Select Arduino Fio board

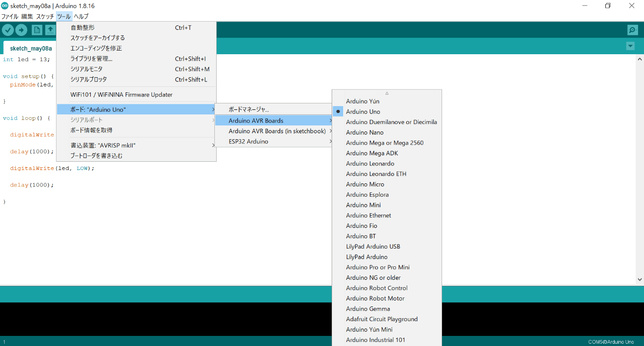point(387,226)
